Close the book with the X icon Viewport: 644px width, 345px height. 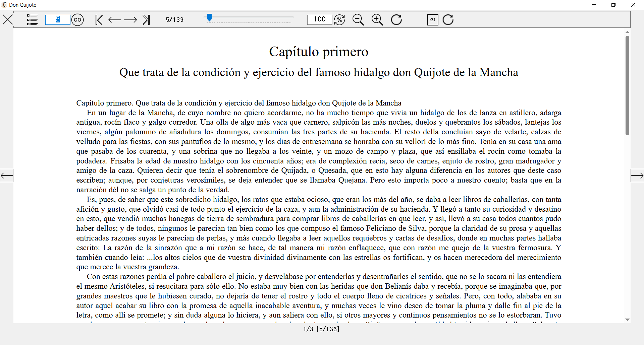(x=8, y=20)
